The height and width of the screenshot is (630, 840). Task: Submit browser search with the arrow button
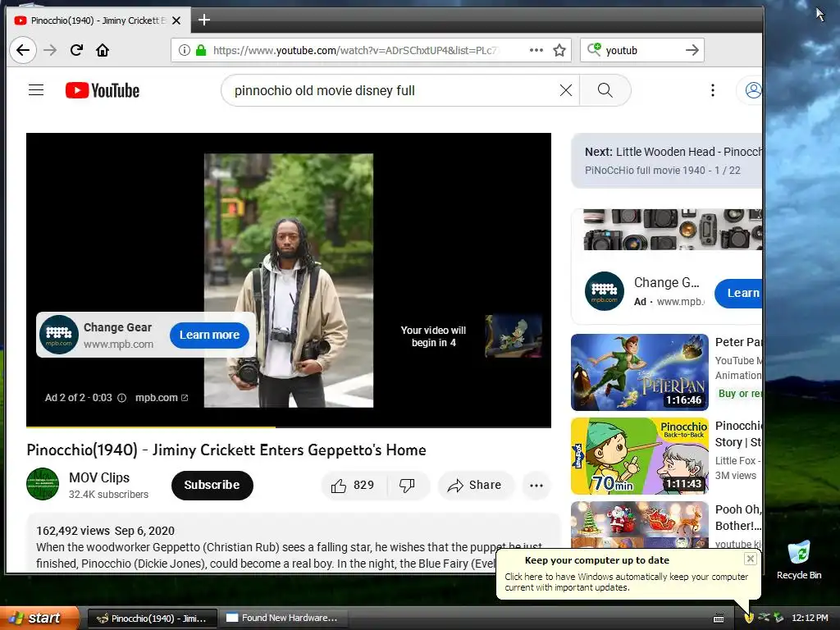(692, 50)
